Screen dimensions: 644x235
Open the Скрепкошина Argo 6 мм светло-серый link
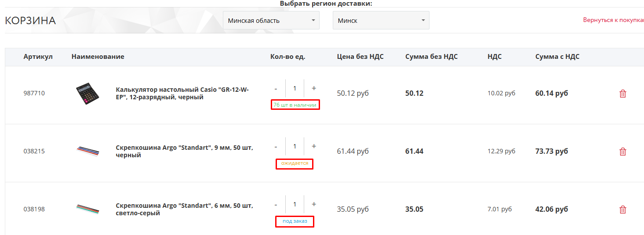point(184,209)
